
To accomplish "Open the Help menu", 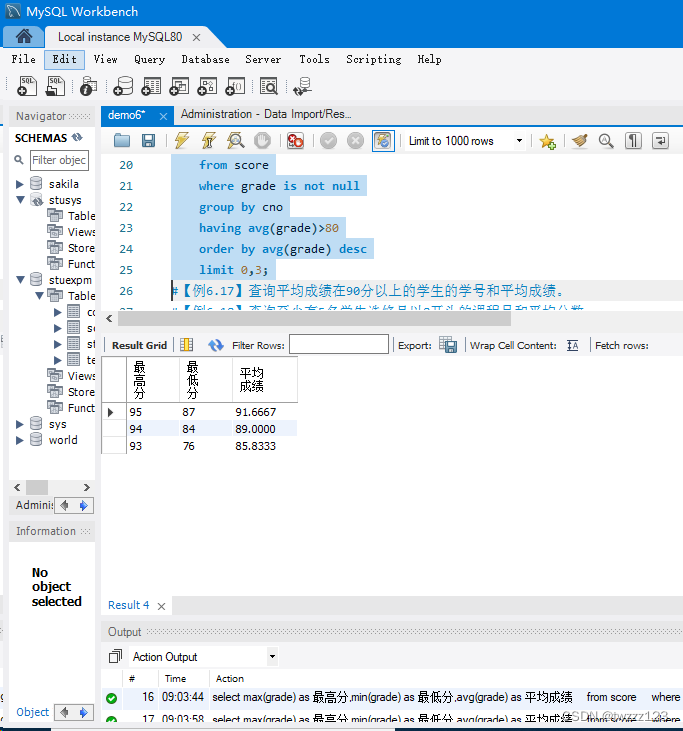I will 429,59.
